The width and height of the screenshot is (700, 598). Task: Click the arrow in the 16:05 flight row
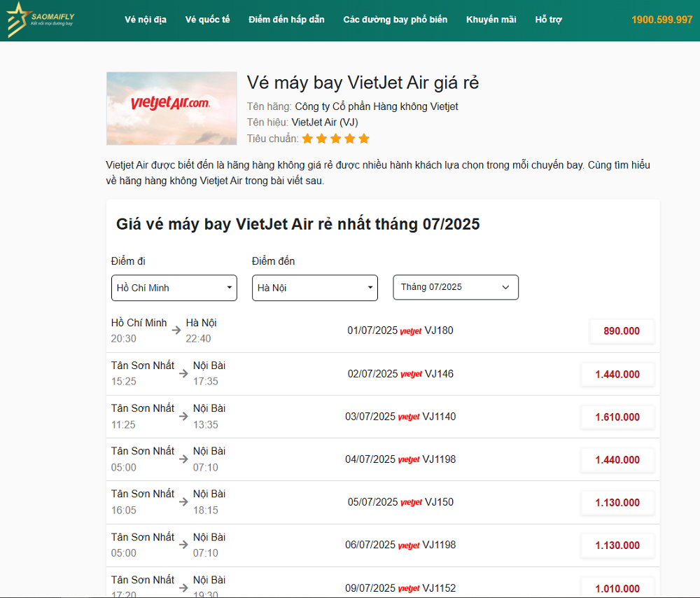pyautogui.click(x=183, y=502)
